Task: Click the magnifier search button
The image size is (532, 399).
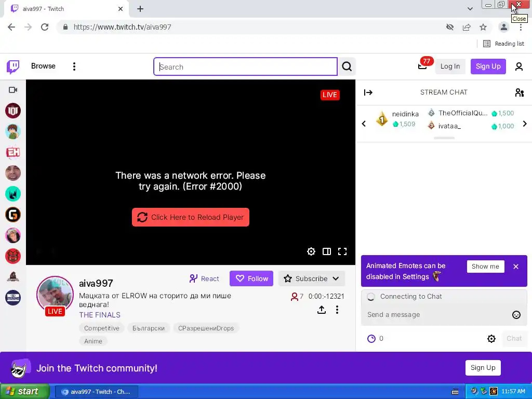Action: pos(347,66)
